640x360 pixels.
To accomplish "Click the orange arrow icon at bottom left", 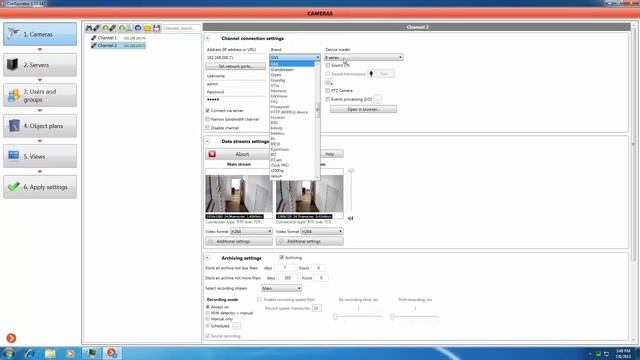I will click(11, 338).
